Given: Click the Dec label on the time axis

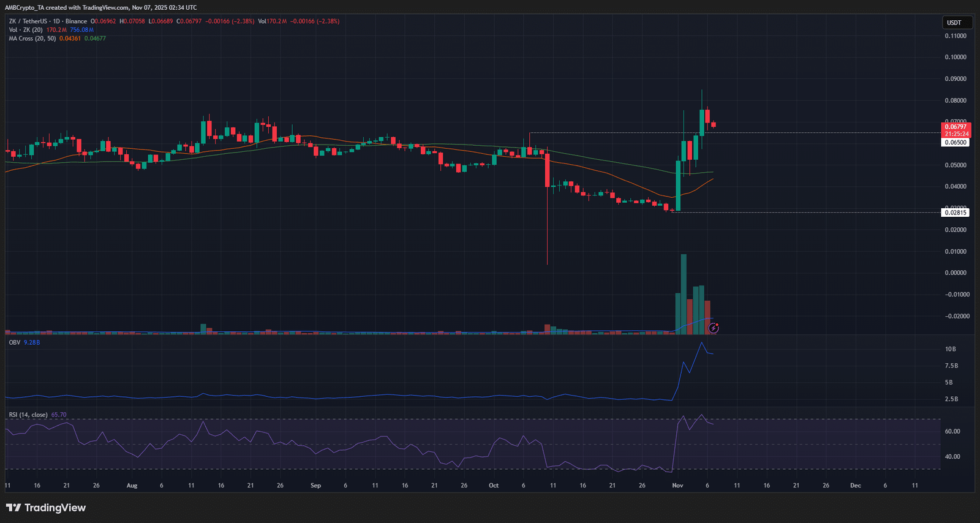Looking at the screenshot, I should 856,486.
